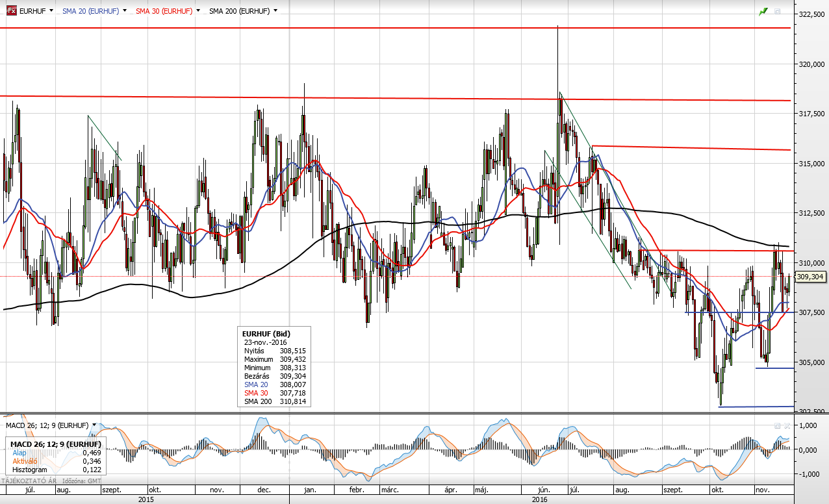This screenshot has width=829, height=504.
Task: Click the red Fx instrument icon
Action: [x=12, y=11]
